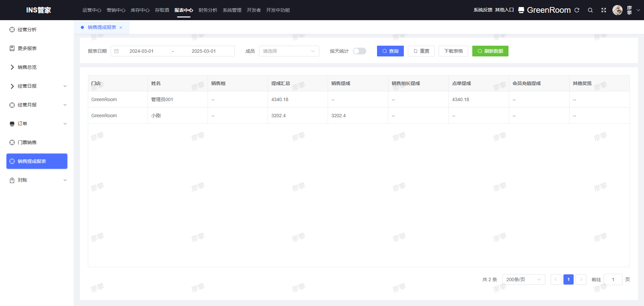Go to previous page arrow

(556, 279)
